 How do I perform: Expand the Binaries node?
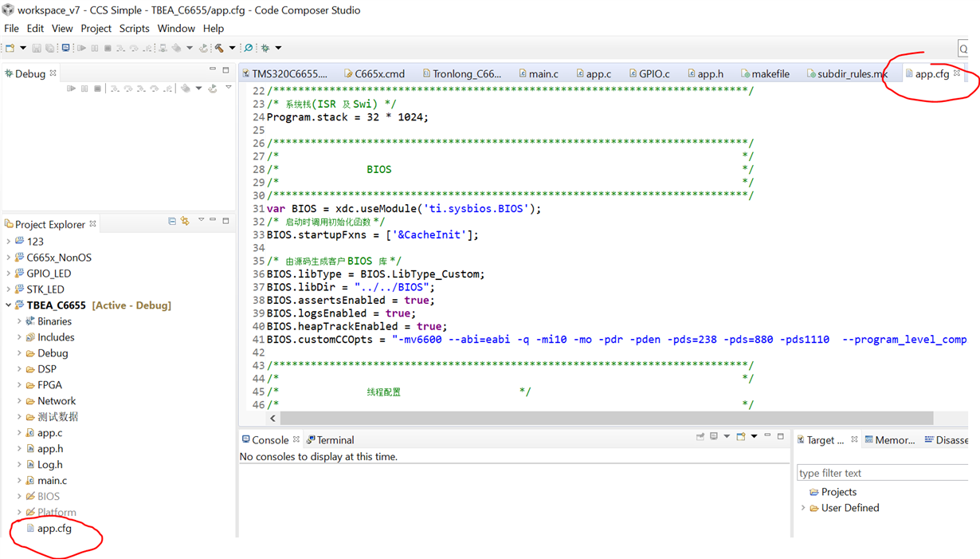point(19,321)
